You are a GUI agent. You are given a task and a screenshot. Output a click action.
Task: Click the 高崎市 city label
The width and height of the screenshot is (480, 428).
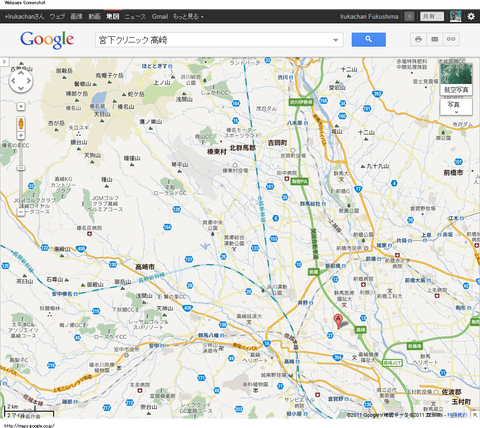point(145,267)
